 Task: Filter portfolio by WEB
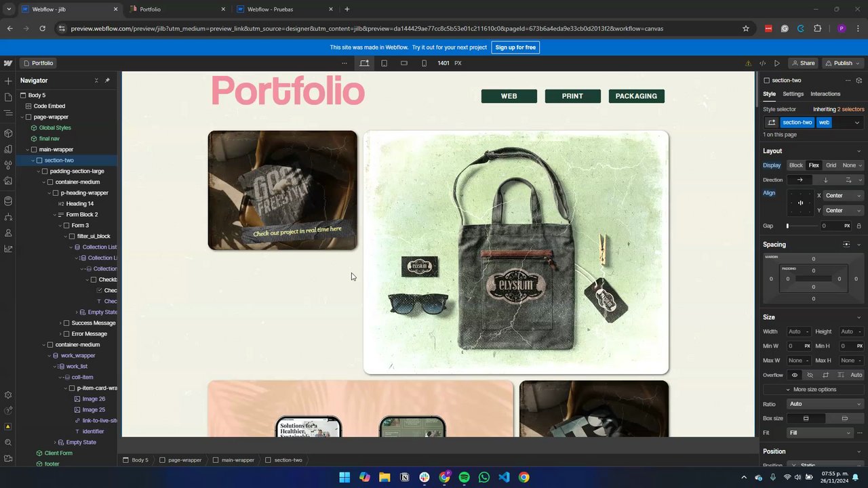coord(509,96)
